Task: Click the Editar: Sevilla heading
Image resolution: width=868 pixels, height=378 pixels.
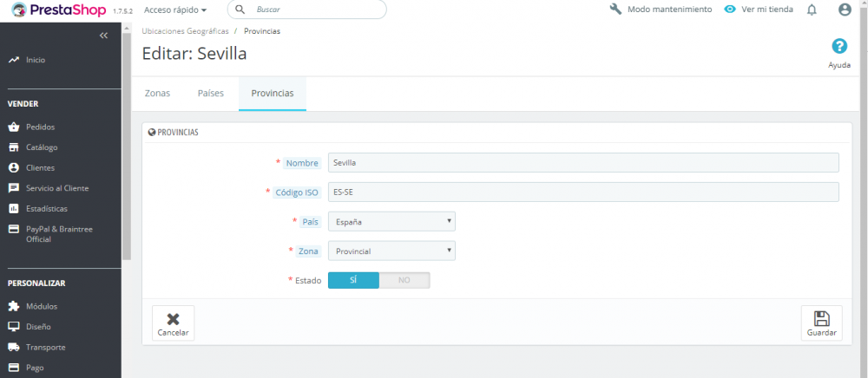Action: [x=194, y=54]
